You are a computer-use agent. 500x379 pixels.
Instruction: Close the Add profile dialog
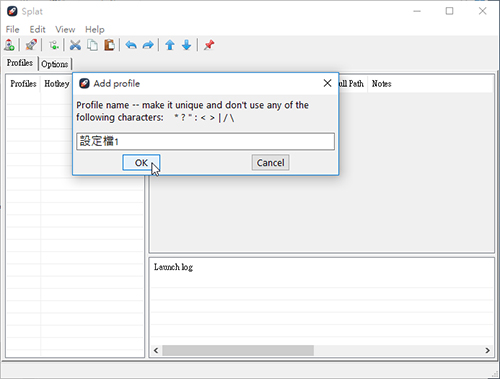pyautogui.click(x=327, y=83)
